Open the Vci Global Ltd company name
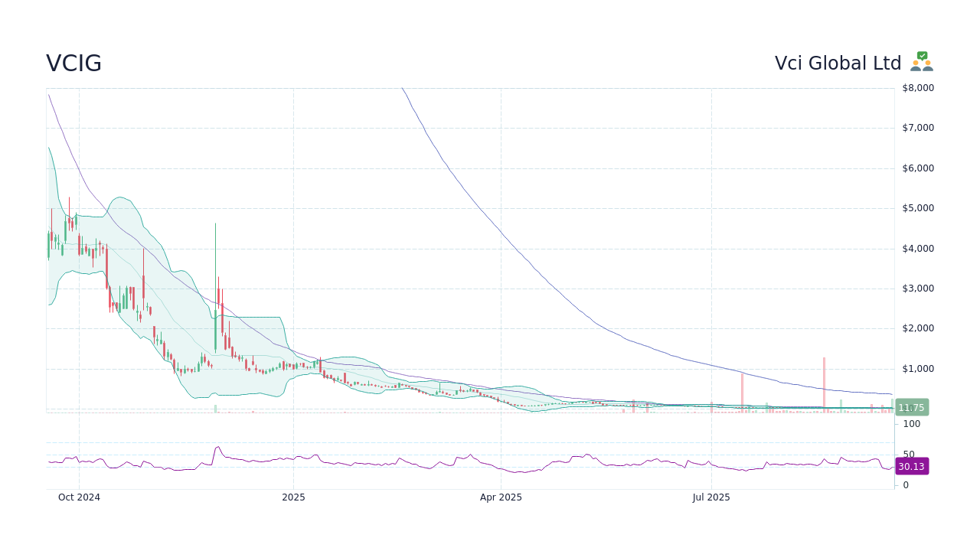Viewport: 980px width, 551px height. (x=838, y=63)
